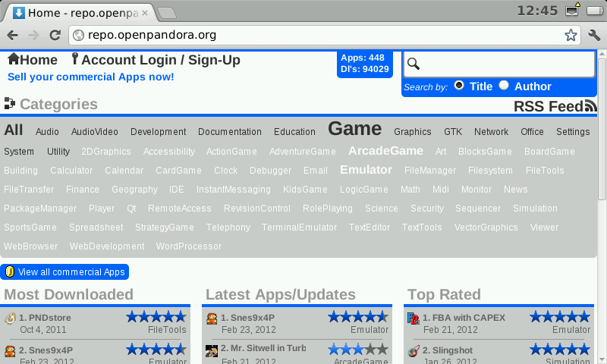Image resolution: width=607 pixels, height=364 pixels.
Task: Click the Slingshot app icon
Action: (x=414, y=351)
